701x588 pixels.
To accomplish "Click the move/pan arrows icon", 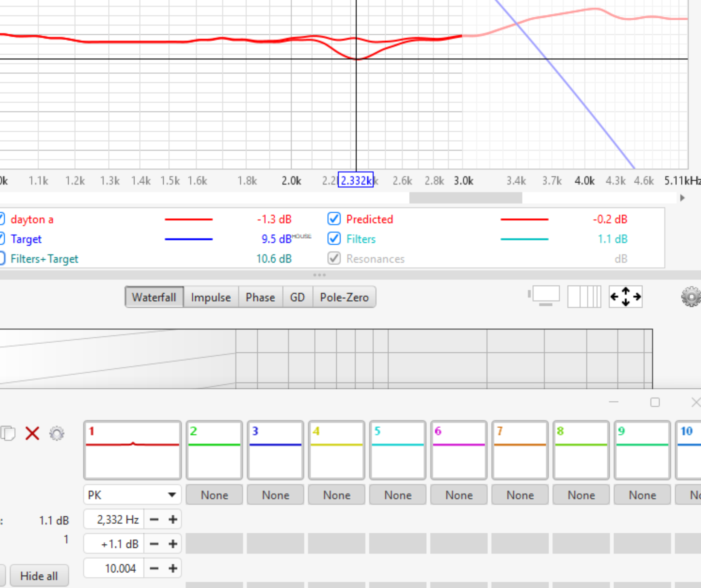I will (x=625, y=297).
